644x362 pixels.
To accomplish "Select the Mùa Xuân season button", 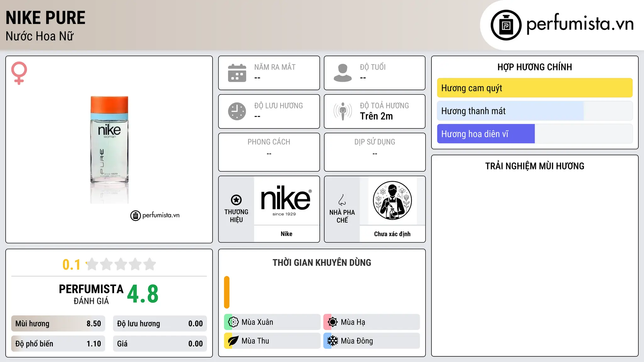I will (x=272, y=322).
